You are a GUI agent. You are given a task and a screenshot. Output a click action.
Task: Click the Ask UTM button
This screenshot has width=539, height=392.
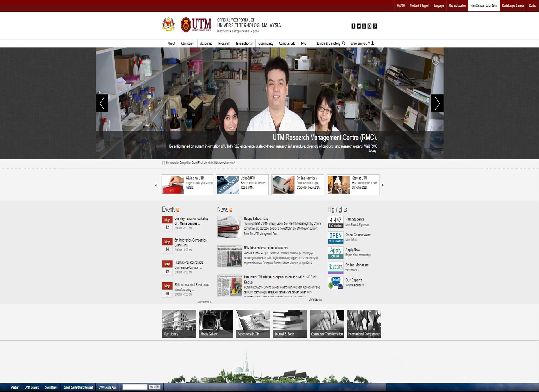pyautogui.click(x=155, y=387)
